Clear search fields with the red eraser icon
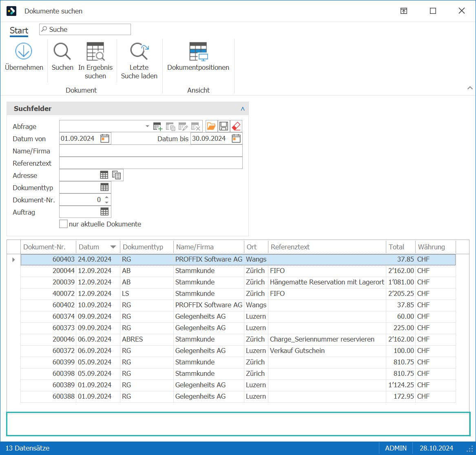Screen dimensions: 476x455 point(236,126)
